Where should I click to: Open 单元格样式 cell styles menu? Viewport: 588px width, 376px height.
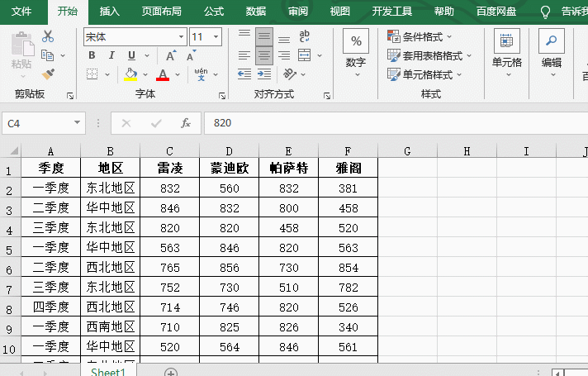pyautogui.click(x=424, y=74)
